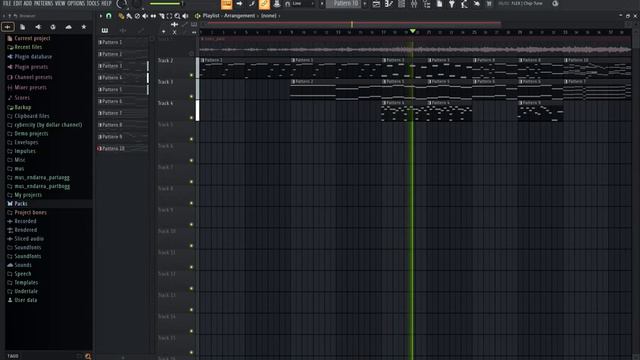Screen dimensions: 640x360
Task: Open the Mixer from top toolbar
Action: tap(414, 4)
